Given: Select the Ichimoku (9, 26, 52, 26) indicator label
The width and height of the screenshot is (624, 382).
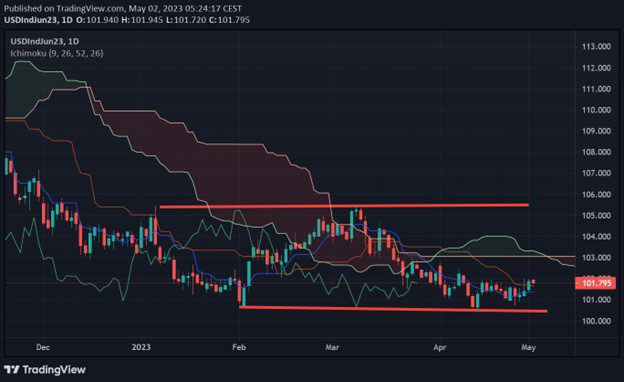Looking at the screenshot, I should click(x=57, y=53).
